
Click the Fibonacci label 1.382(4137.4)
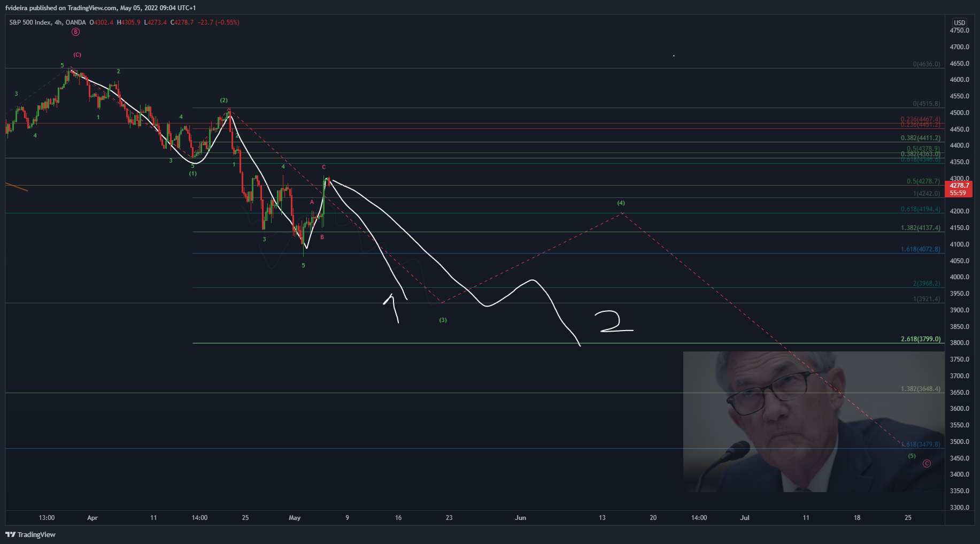921,228
